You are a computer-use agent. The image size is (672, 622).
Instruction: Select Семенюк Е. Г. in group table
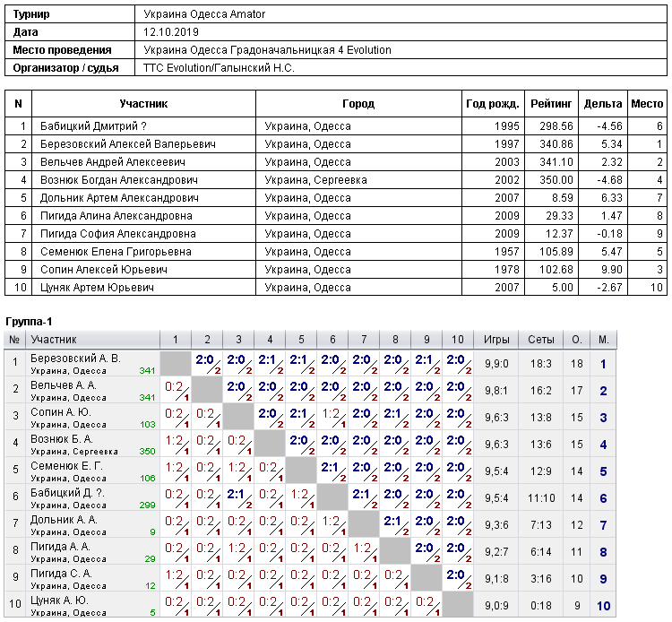point(66,466)
